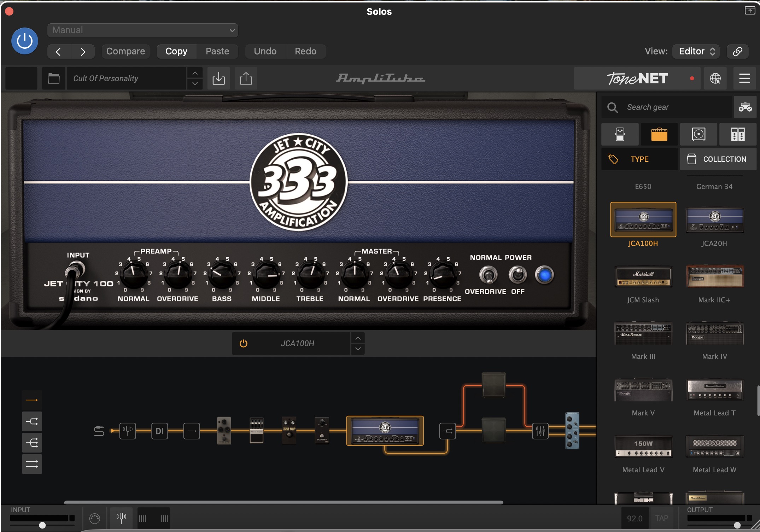
Task: Click the Custom Shop cart icon
Action: (x=745, y=107)
